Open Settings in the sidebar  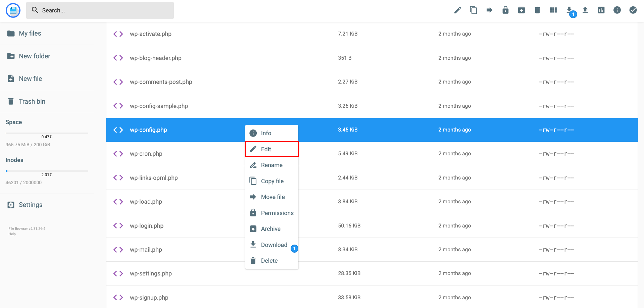pyautogui.click(x=30, y=205)
